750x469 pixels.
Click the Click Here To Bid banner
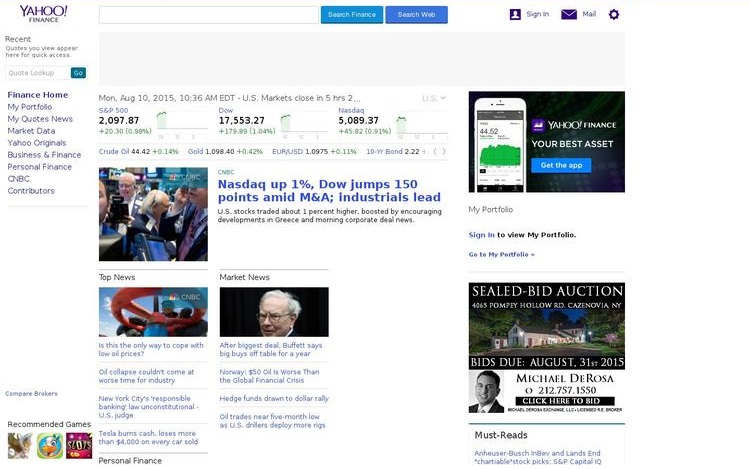[565, 401]
